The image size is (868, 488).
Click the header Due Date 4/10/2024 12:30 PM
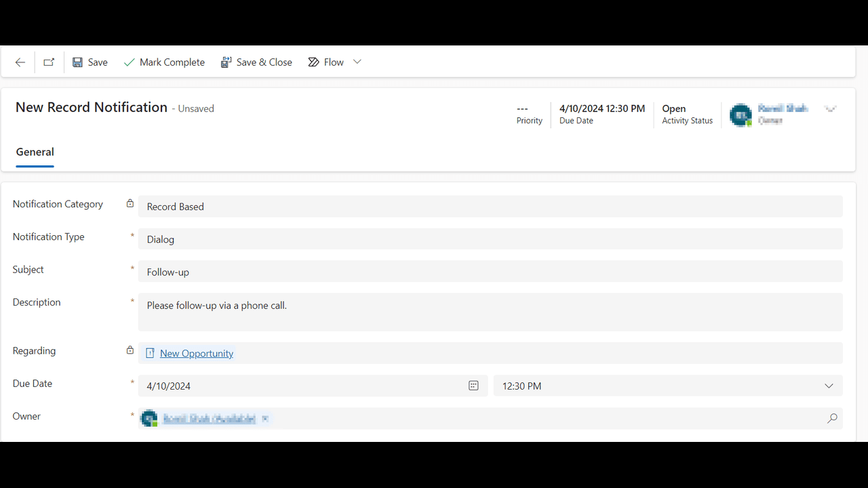602,108
